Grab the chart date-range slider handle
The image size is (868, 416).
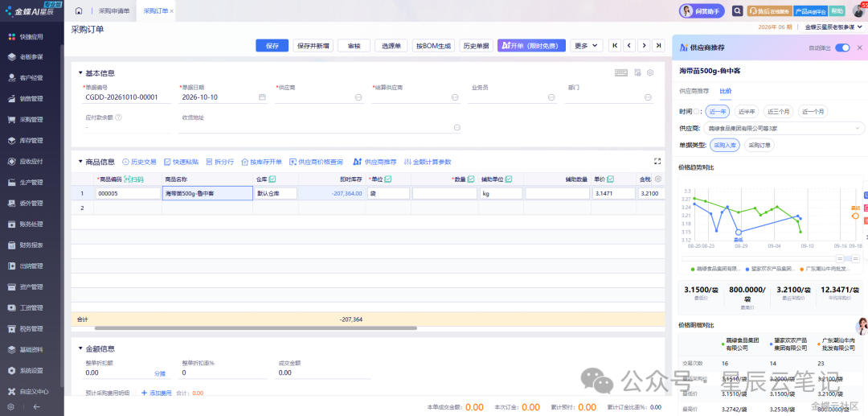click(840, 258)
